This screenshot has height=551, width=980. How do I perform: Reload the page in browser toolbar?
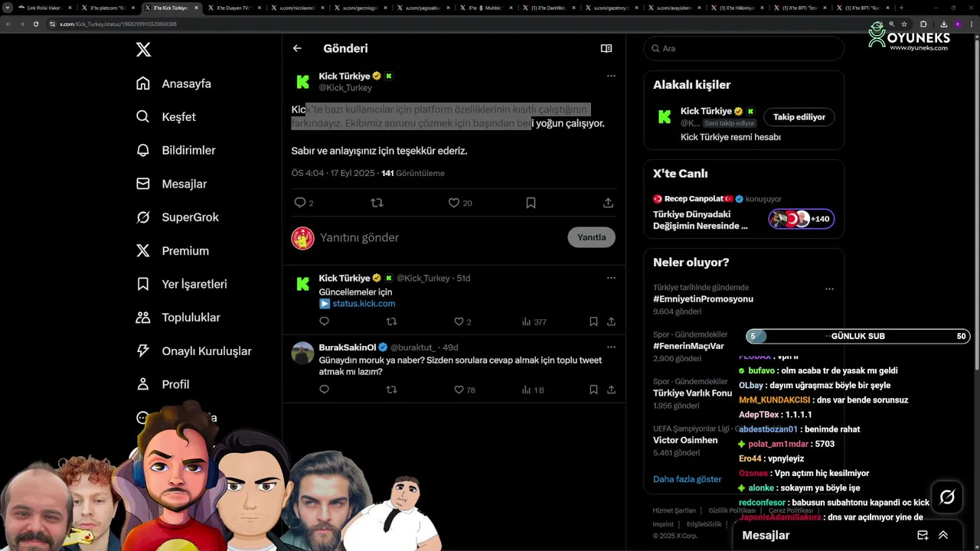coord(35,24)
